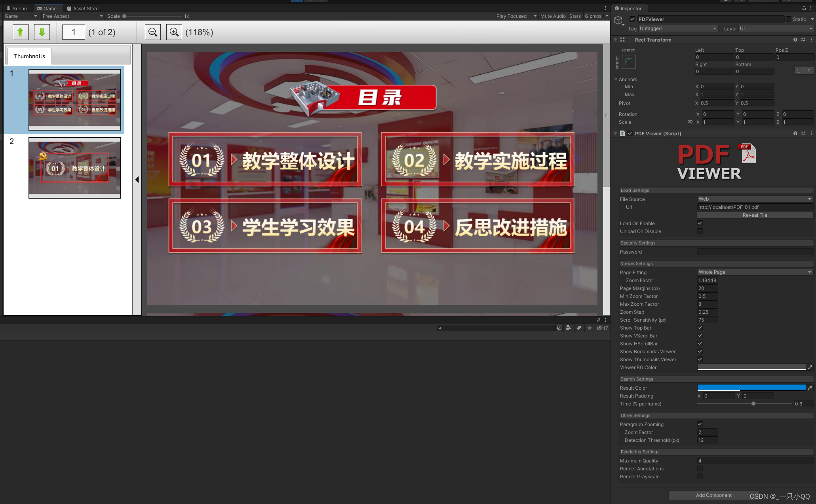Enable the Render Annotations checkbox
This screenshot has width=816, height=504.
coord(700,469)
